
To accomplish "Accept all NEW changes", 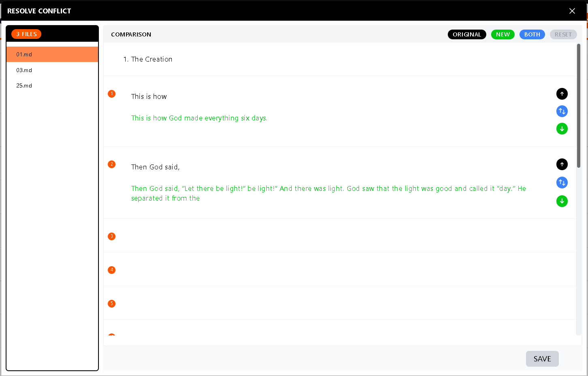I will pos(502,34).
